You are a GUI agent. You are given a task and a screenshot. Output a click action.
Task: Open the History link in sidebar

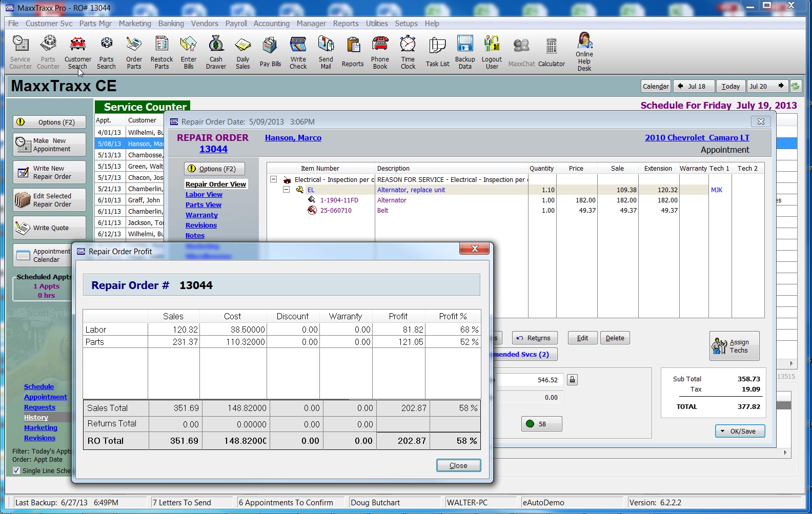pyautogui.click(x=36, y=418)
